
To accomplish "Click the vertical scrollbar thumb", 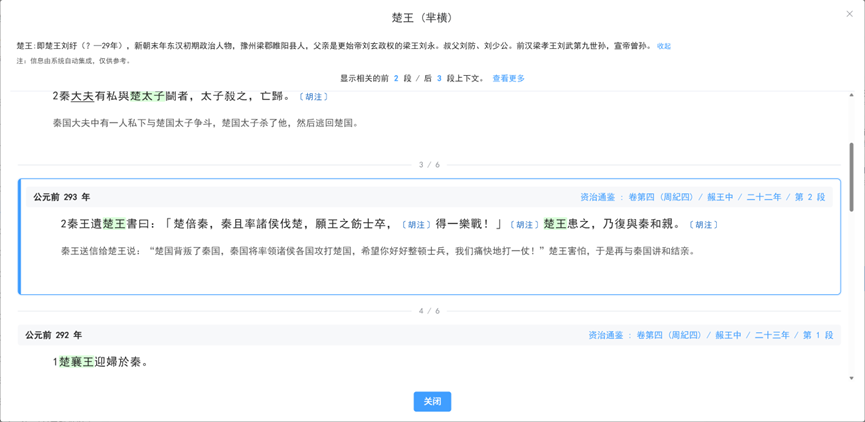I will tap(852, 177).
